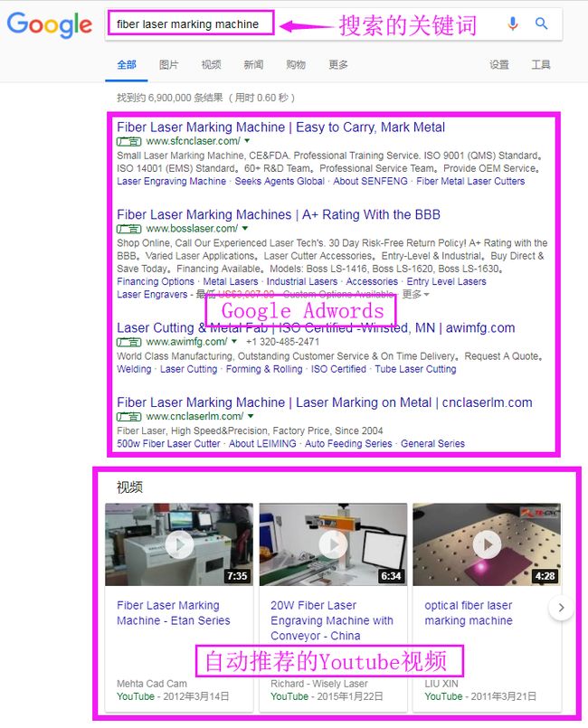Open Laser Engraving Machine sitelink

coord(171,181)
